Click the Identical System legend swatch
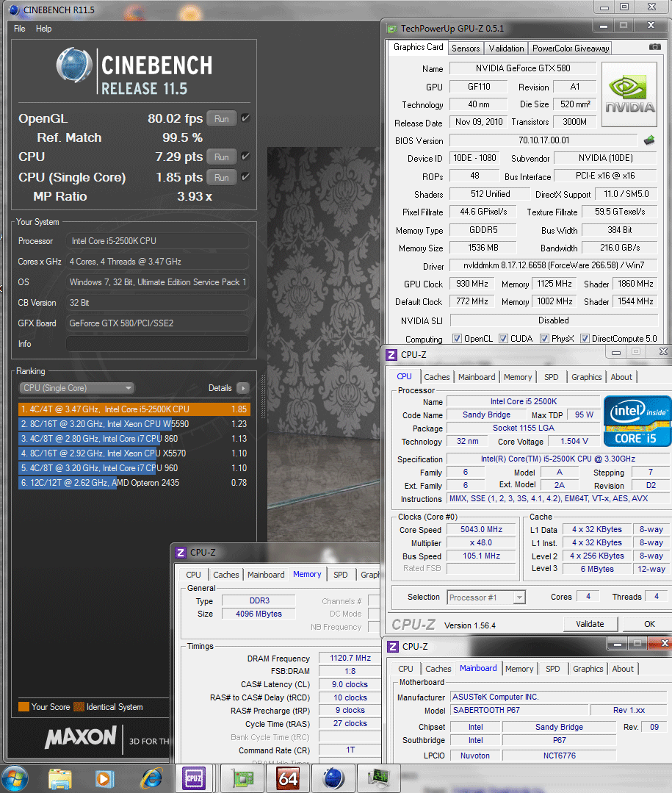This screenshot has width=672, height=793. (x=79, y=706)
